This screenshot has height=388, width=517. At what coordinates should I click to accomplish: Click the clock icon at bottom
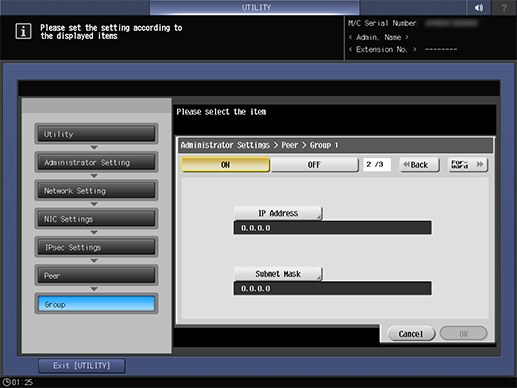(6, 382)
